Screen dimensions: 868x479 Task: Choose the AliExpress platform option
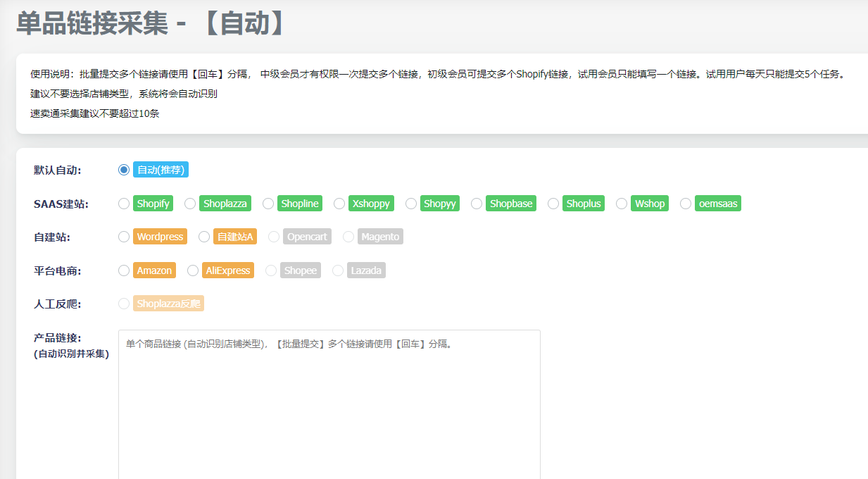(x=193, y=270)
